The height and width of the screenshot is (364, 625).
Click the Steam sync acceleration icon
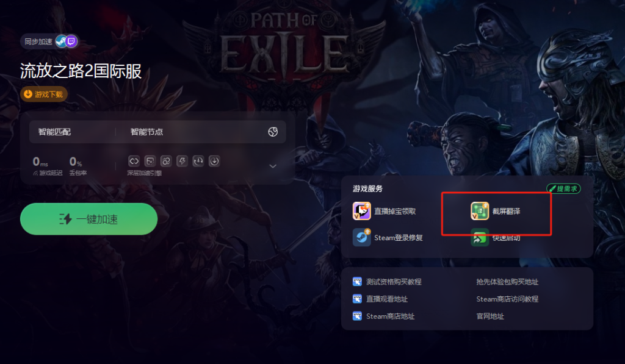pyautogui.click(x=61, y=41)
